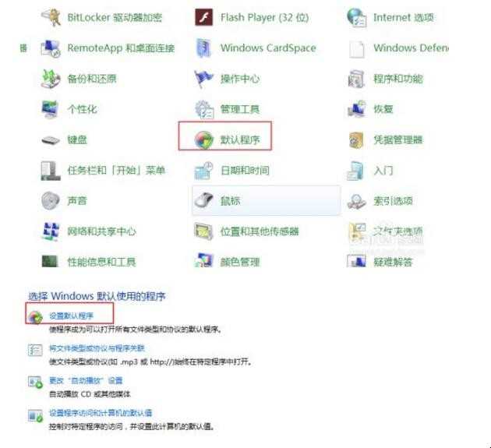Open 设置程序访问和计算机的默认值 link
This screenshot has width=491, height=448.
tap(101, 413)
